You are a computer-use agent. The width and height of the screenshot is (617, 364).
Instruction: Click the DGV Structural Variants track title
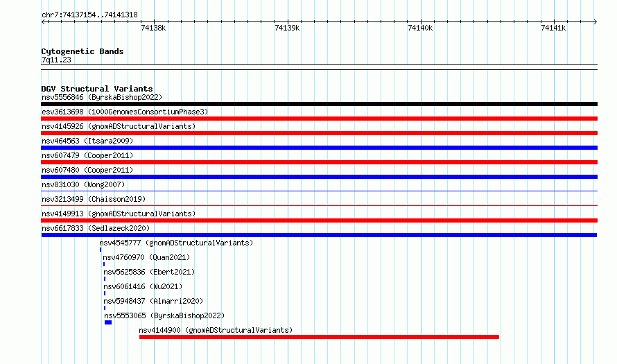pyautogui.click(x=97, y=89)
